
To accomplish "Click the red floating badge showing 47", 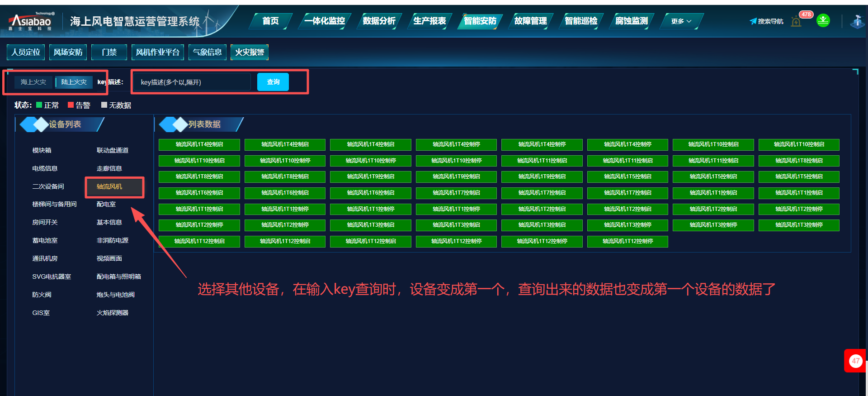I will point(855,361).
